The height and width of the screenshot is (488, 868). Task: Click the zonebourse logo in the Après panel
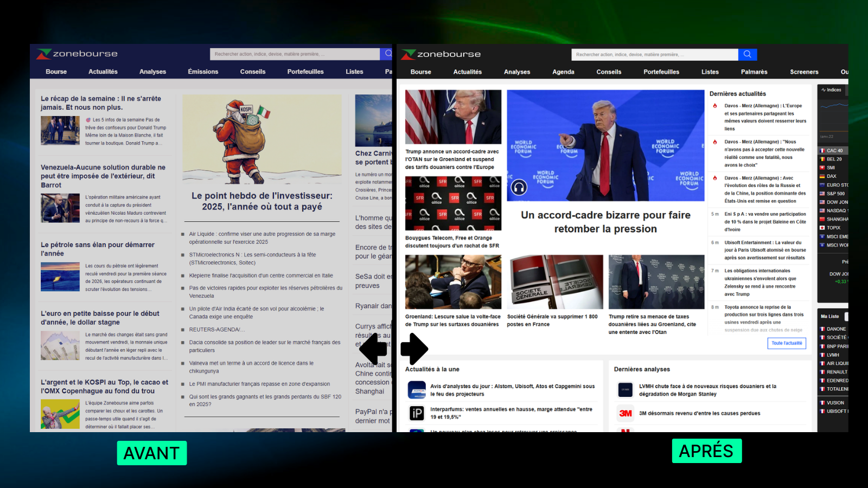(x=441, y=54)
